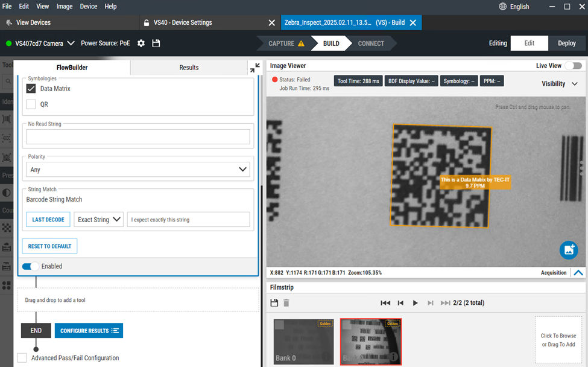Select the contrast half-circle tool in sidebar
Image resolution: width=588 pixels, height=367 pixels.
pyautogui.click(x=7, y=193)
